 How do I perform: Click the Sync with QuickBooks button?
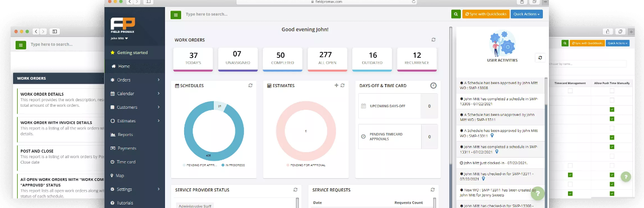486,14
